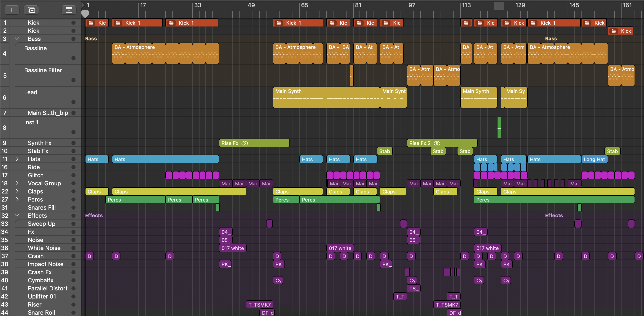644x316 pixels.
Task: Click folder icon on Kick region in track 2
Action: click(x=613, y=31)
